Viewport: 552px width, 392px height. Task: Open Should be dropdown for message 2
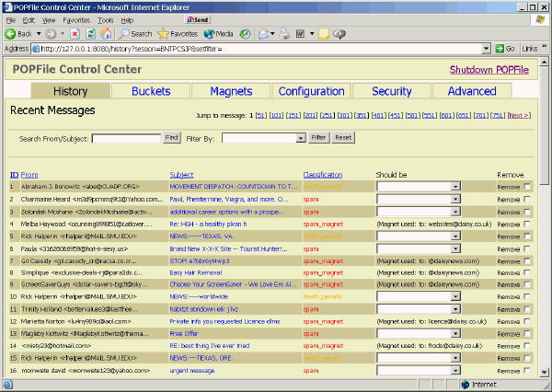coord(419,200)
